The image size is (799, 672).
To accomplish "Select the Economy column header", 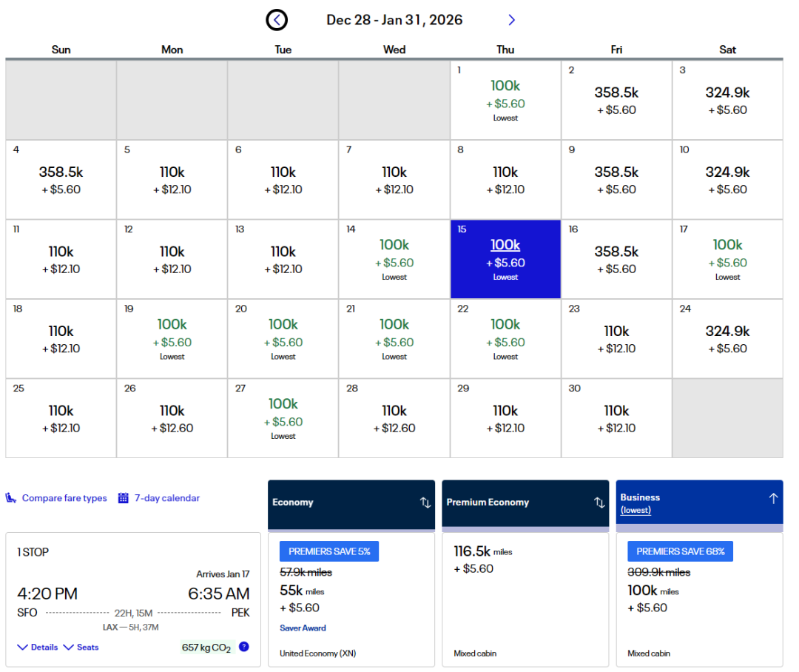I will click(x=293, y=503).
